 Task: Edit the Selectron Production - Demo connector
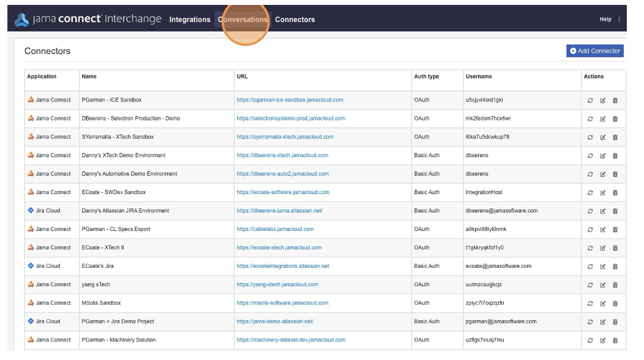(x=602, y=119)
